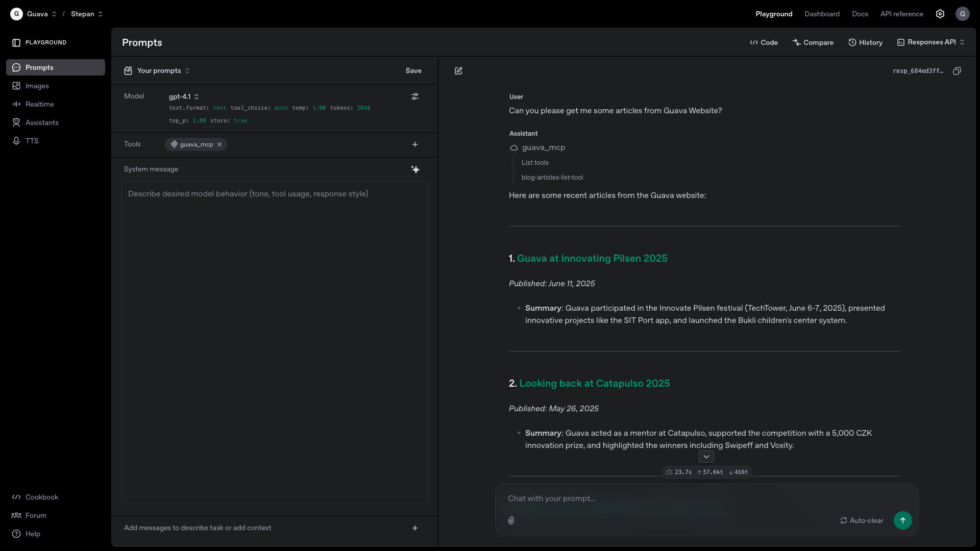This screenshot has width=980, height=551.
Task: Attach a file with the paperclip icon
Action: click(511, 520)
